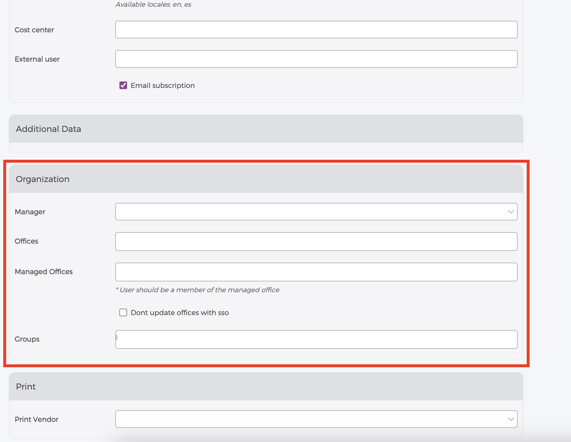Click the Dont update offices with sso label

pos(180,312)
